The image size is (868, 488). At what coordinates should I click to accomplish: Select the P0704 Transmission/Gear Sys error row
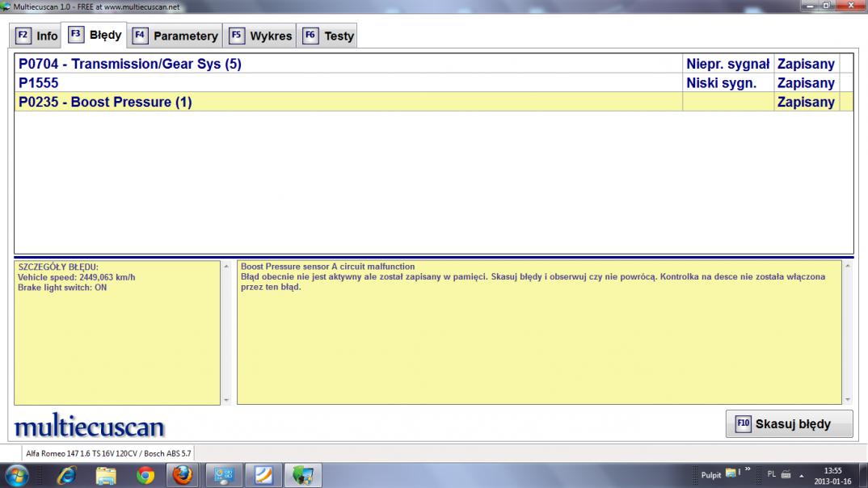point(433,64)
